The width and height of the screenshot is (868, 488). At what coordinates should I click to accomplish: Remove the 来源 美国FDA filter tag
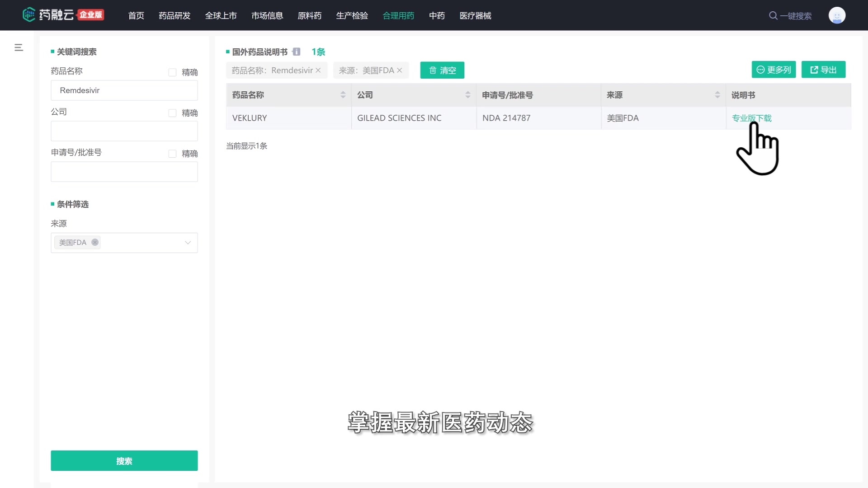pyautogui.click(x=400, y=70)
